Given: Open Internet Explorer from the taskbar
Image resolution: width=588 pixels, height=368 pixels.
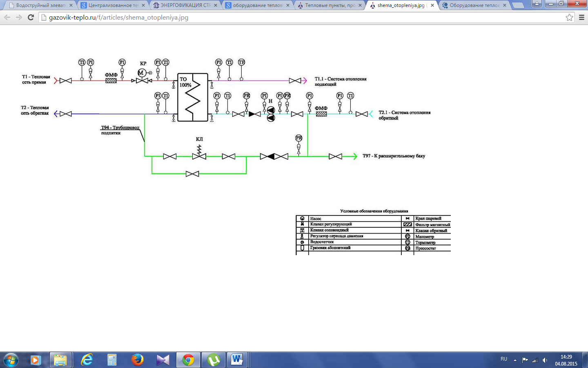Looking at the screenshot, I should click(87, 360).
